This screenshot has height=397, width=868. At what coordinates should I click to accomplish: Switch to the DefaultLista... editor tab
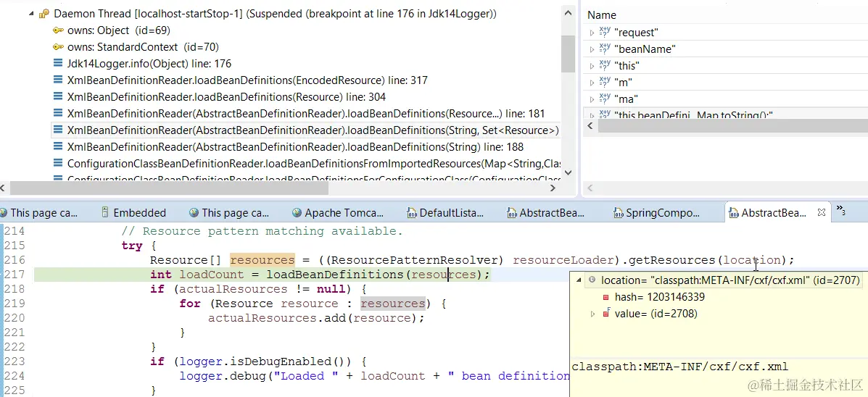pos(446,213)
